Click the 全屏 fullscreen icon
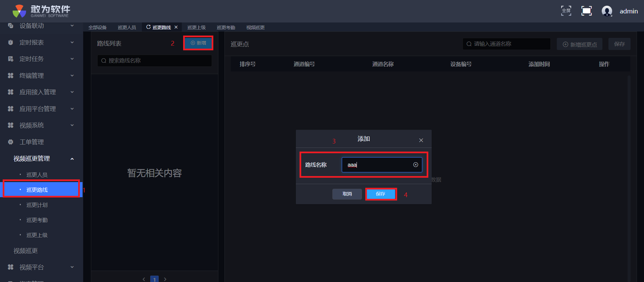The width and height of the screenshot is (644, 282). pos(566,11)
